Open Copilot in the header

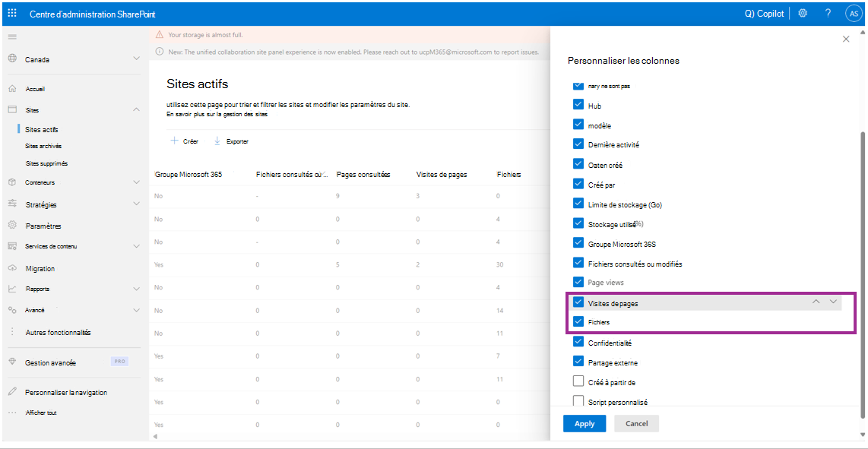[764, 14]
